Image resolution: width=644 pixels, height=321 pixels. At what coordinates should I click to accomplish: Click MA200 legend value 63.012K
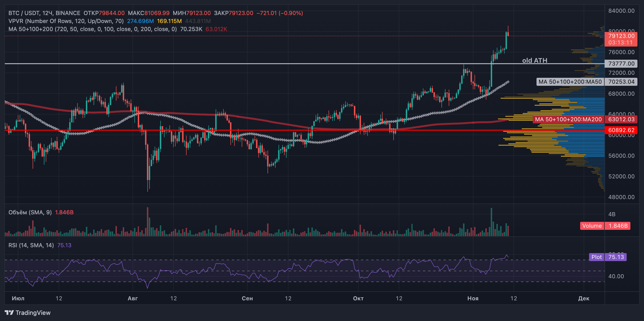tap(216, 29)
